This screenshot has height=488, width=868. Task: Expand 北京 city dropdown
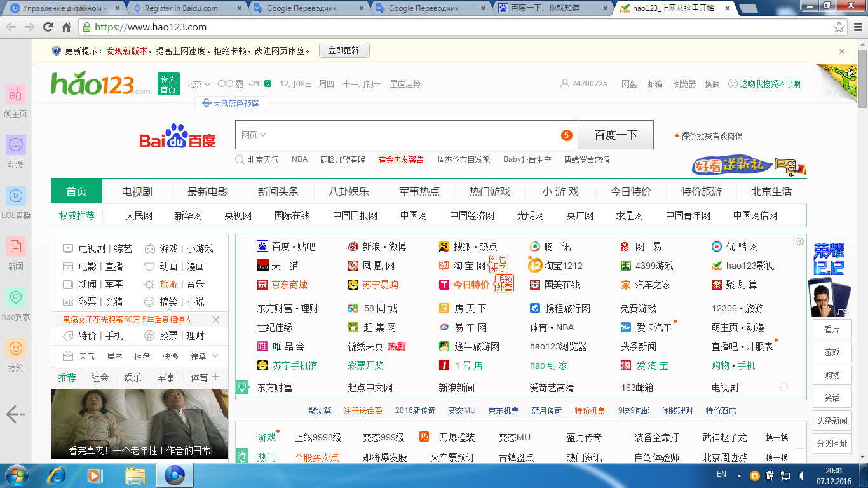[198, 84]
